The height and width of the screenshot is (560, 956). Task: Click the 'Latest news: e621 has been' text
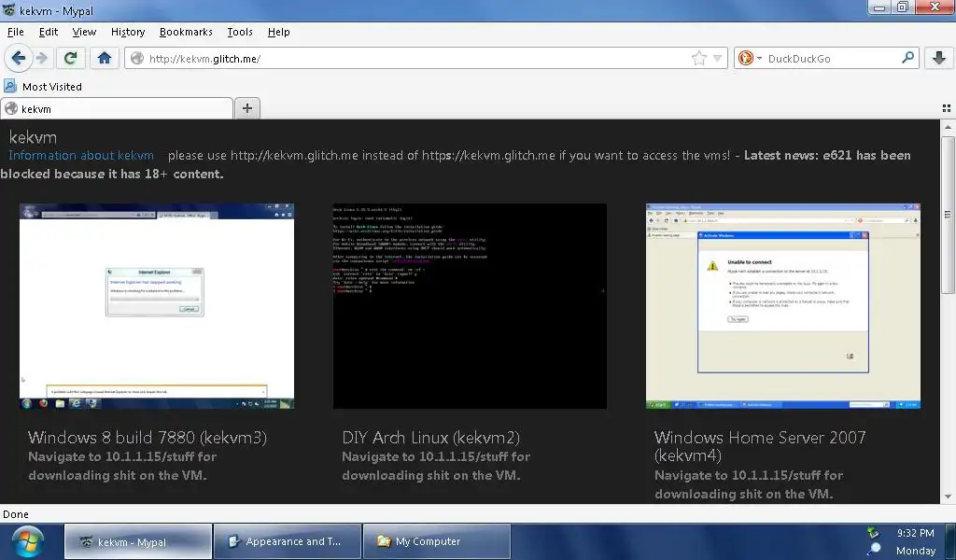pos(827,155)
